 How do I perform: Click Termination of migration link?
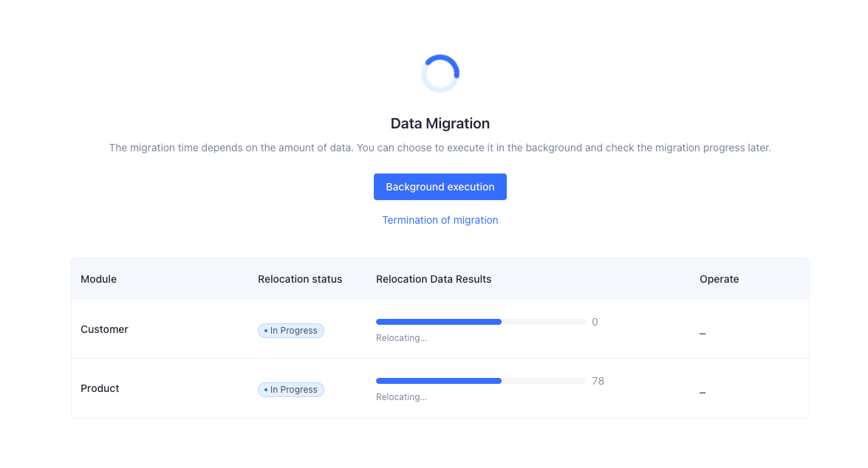pyautogui.click(x=440, y=220)
